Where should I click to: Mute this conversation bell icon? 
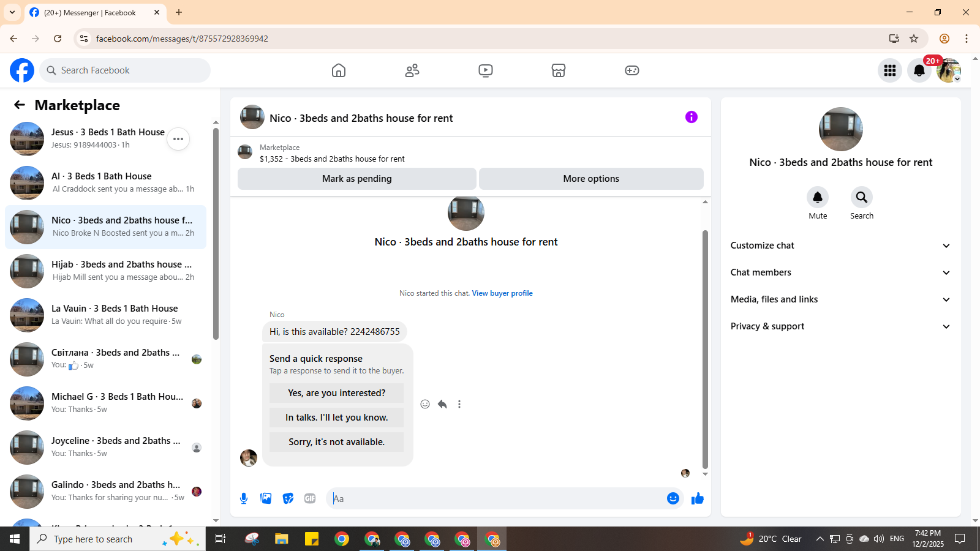click(x=818, y=197)
